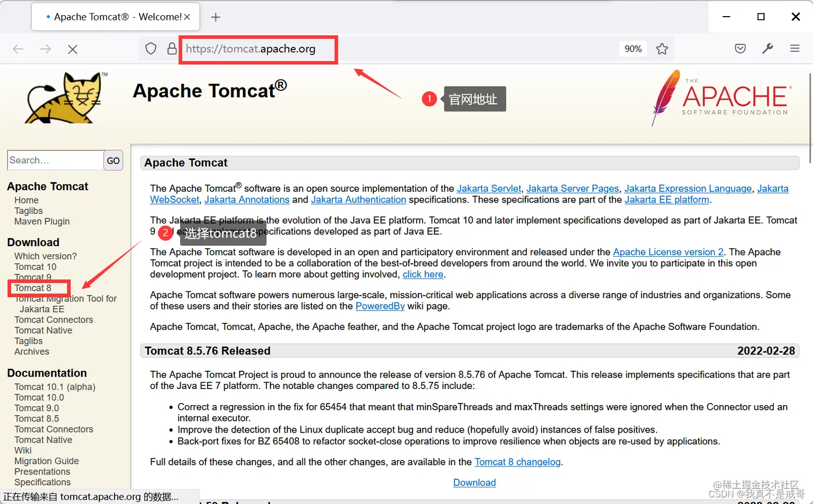The height and width of the screenshot is (504, 813).
Task: Open Which version? under Download
Action: [46, 256]
